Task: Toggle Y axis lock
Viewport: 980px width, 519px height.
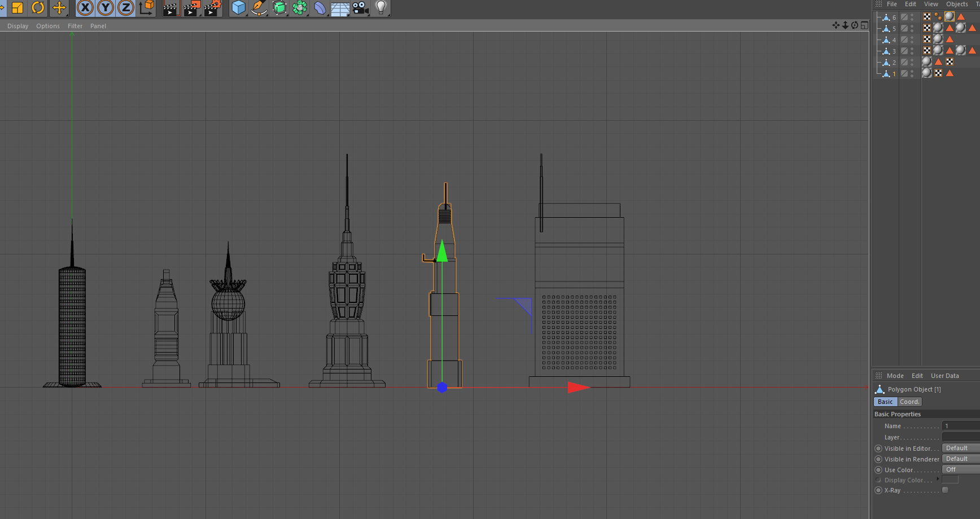Action: point(106,8)
